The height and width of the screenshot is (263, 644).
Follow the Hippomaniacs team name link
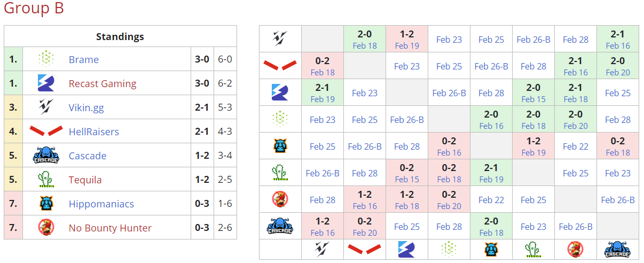coord(101,204)
